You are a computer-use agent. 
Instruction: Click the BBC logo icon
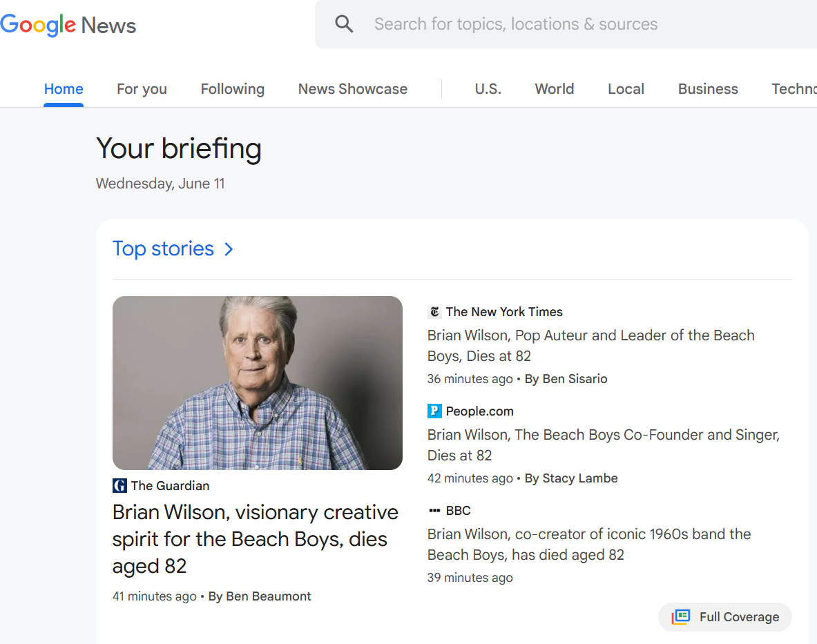(x=434, y=511)
